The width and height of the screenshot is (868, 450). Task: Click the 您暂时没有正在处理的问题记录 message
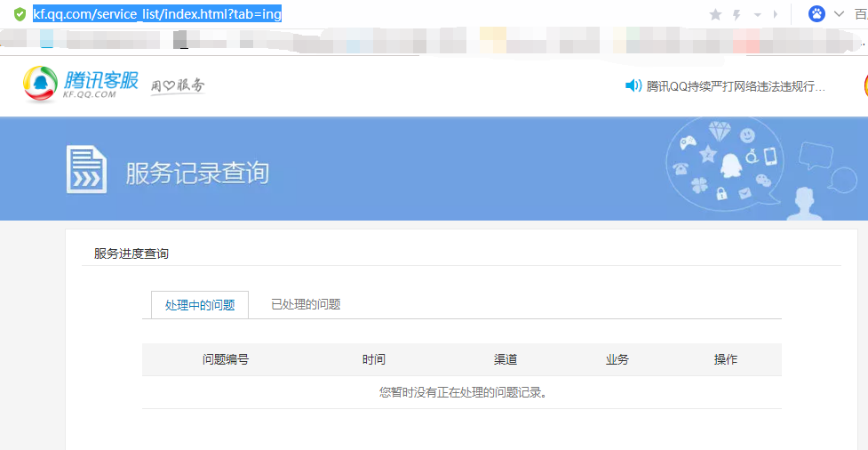click(462, 392)
